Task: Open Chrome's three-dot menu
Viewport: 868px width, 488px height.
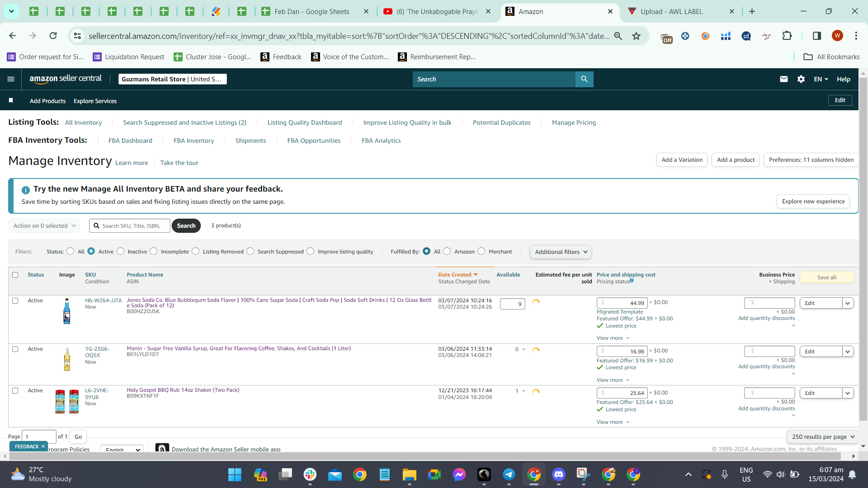Action: point(856,36)
